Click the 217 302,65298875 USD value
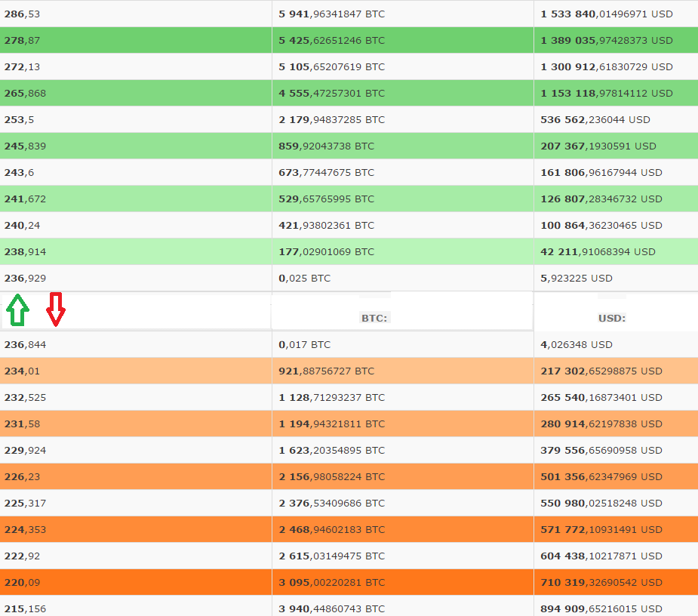This screenshot has height=616, width=698. coord(601,371)
